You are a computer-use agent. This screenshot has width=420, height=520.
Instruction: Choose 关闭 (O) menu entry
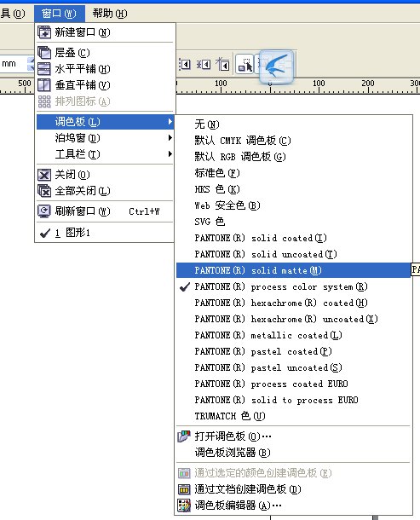click(x=104, y=175)
